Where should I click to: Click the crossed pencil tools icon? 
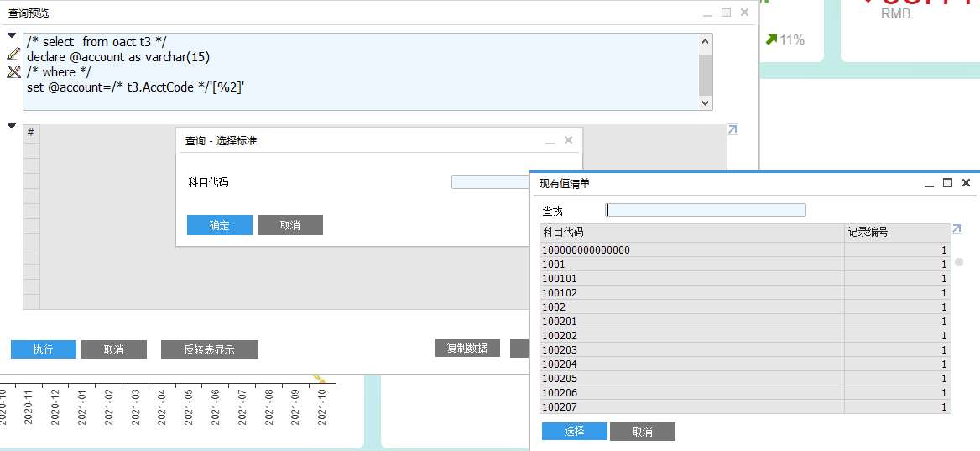coord(13,72)
